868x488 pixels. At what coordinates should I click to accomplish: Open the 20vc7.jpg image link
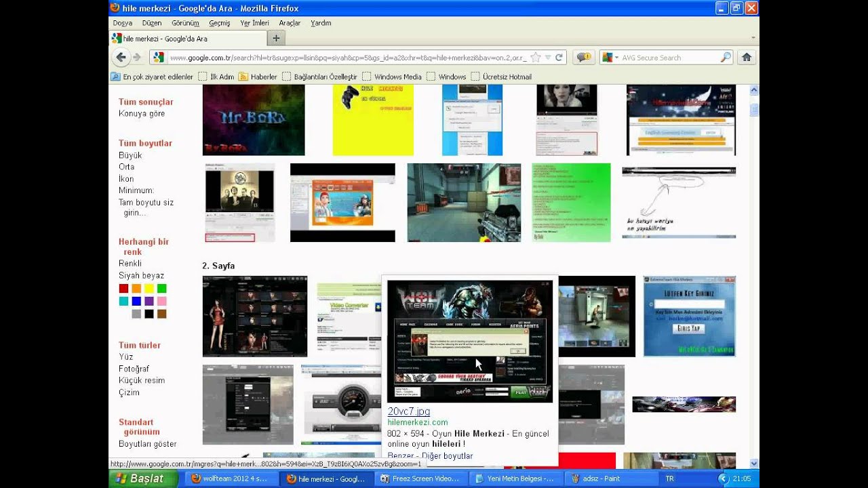click(409, 411)
